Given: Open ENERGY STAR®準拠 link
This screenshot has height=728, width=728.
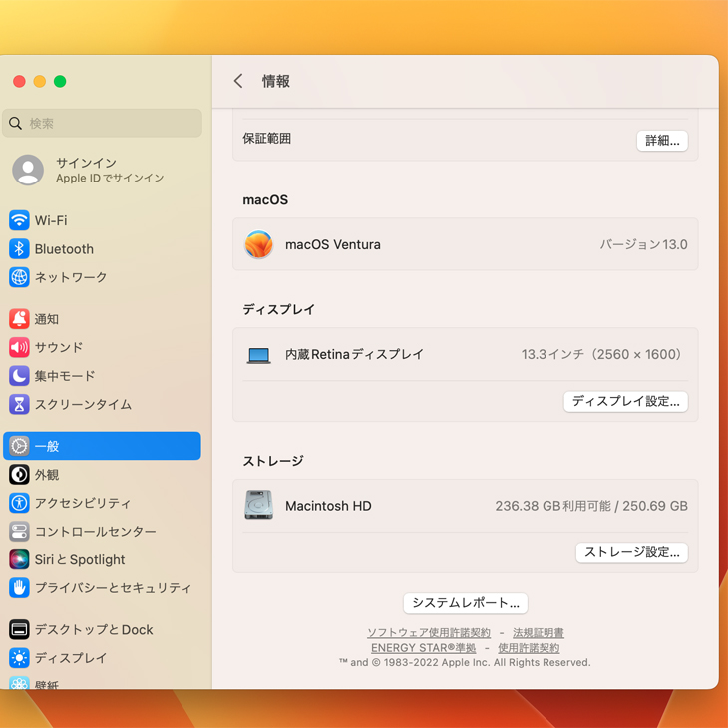Looking at the screenshot, I should 423,647.
